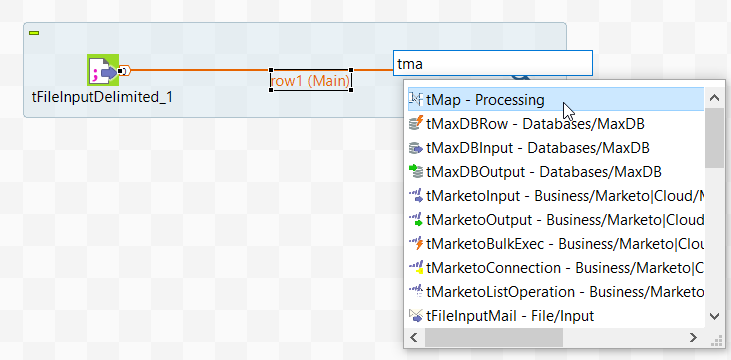This screenshot has height=360, width=731.
Task: Click the horizontal scrollbar thumb of the list
Action: click(494, 337)
